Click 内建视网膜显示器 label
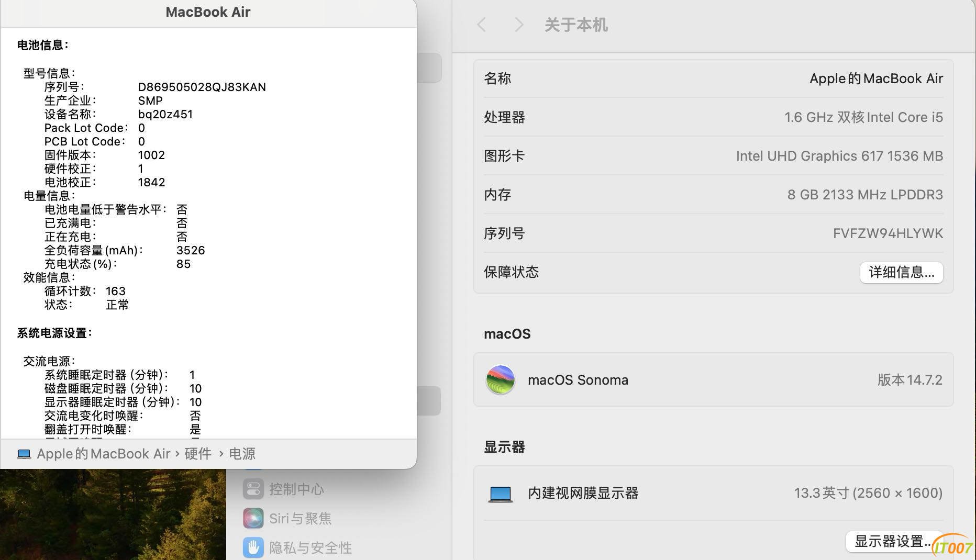This screenshot has height=560, width=976. point(583,493)
